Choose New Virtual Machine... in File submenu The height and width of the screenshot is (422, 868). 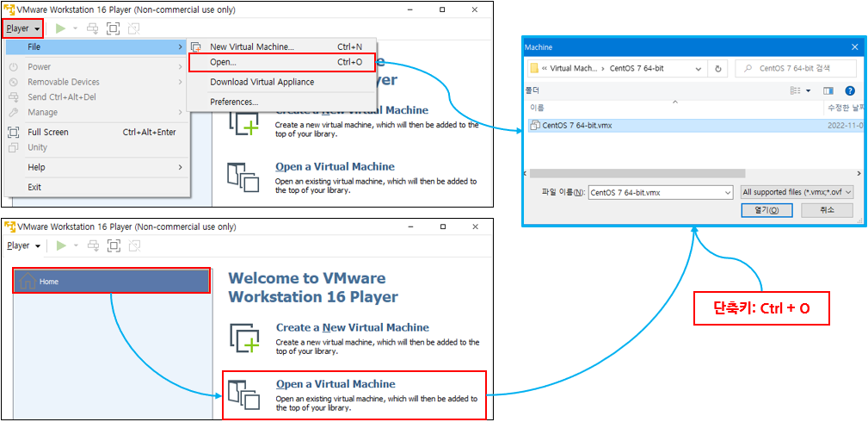coord(282,47)
